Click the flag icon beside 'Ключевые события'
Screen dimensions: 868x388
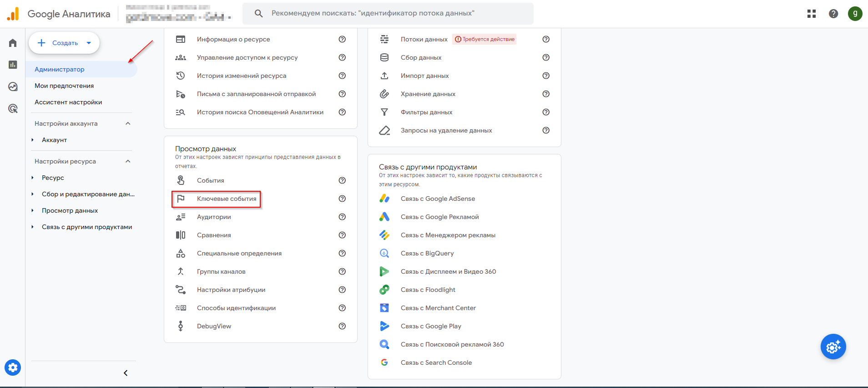(181, 199)
